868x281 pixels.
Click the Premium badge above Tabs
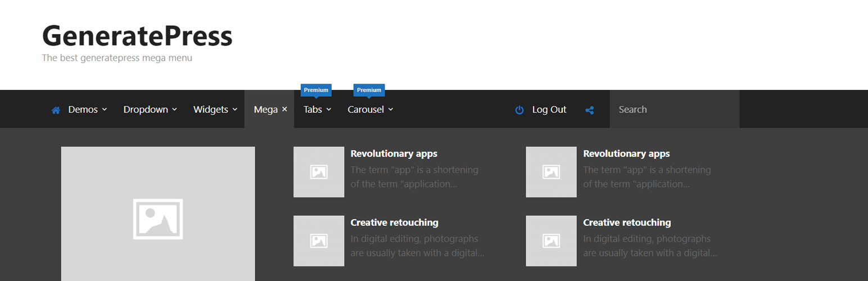[316, 90]
